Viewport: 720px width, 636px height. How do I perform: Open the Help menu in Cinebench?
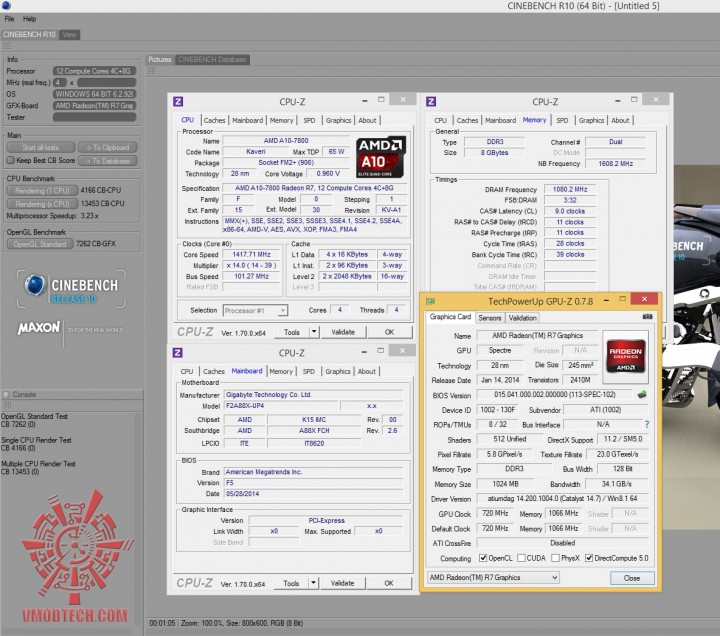pyautogui.click(x=29, y=19)
